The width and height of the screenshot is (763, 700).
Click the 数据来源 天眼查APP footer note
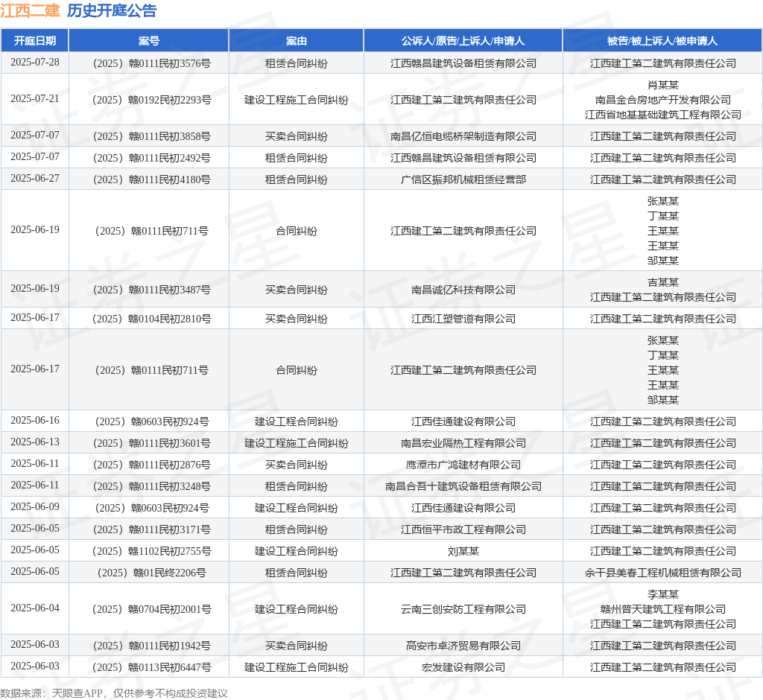coord(114,693)
